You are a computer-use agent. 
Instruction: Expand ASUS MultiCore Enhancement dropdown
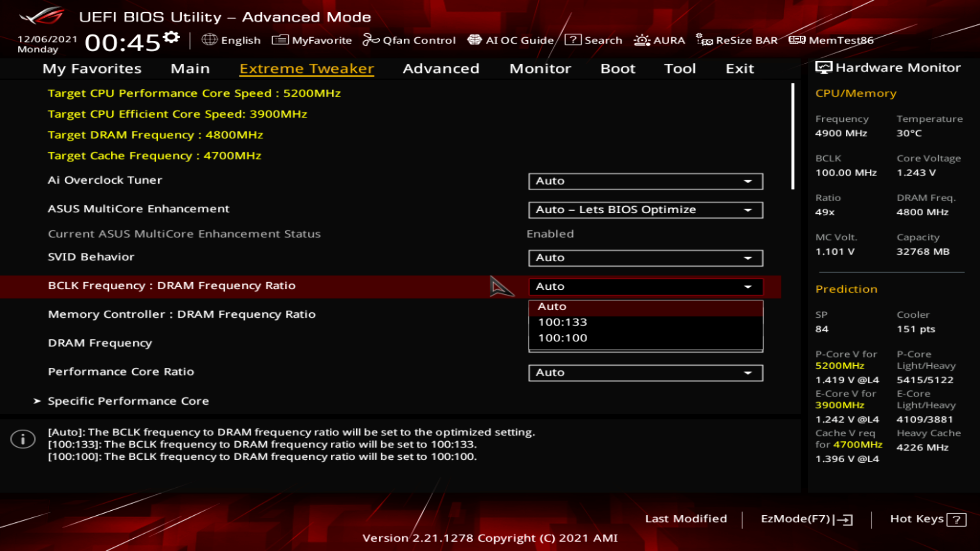(645, 210)
